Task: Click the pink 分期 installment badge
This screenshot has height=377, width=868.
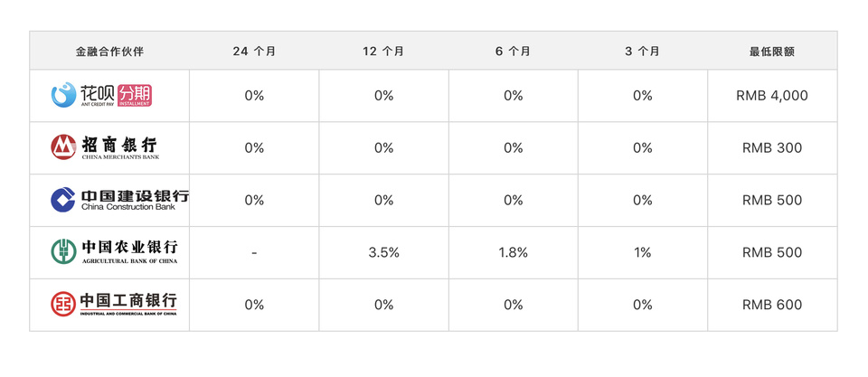Action: 135,94
